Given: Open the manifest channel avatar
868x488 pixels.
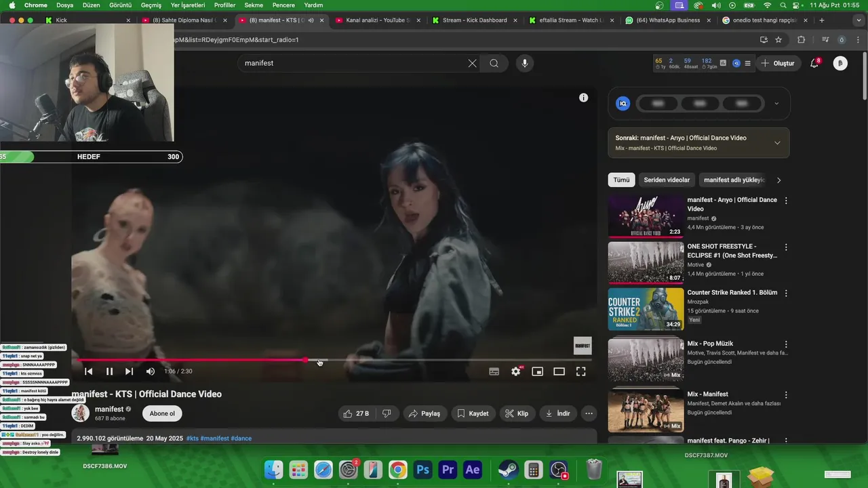Looking at the screenshot, I should 81,413.
